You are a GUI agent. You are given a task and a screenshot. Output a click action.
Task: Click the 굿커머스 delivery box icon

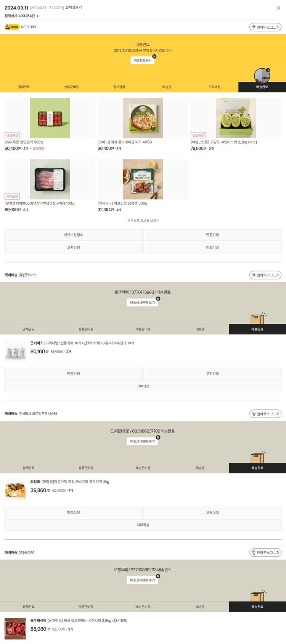[258, 318]
